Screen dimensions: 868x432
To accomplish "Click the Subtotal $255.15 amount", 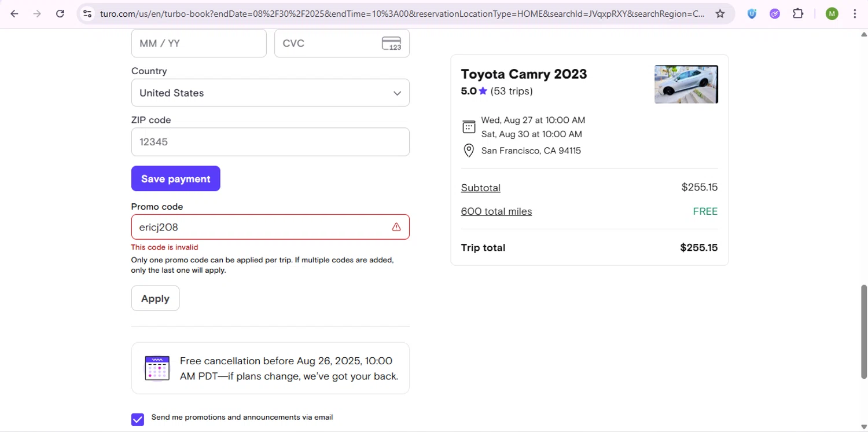I will pos(700,187).
